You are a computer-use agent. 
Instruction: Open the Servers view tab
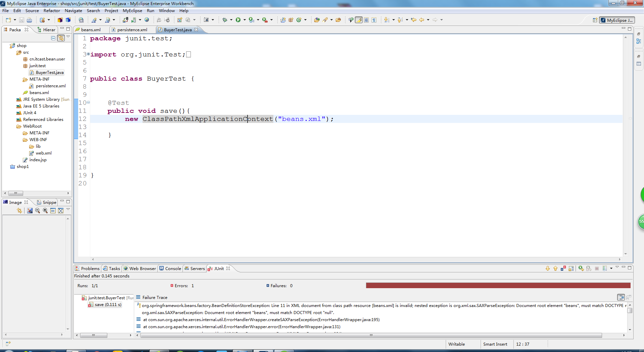pos(195,268)
